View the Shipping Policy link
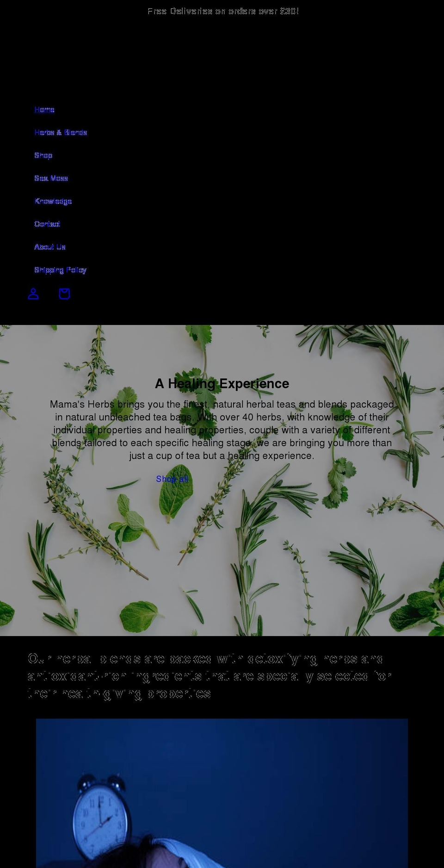 tap(61, 270)
